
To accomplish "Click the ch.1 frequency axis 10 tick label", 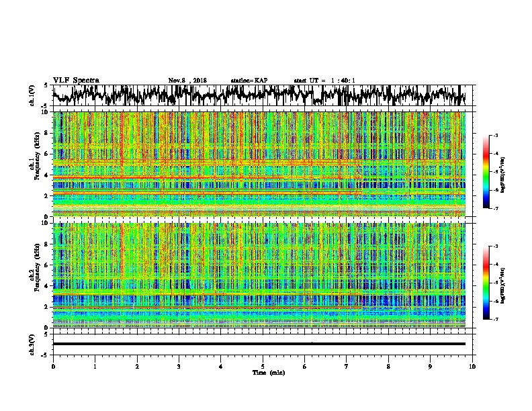I will [46, 113].
